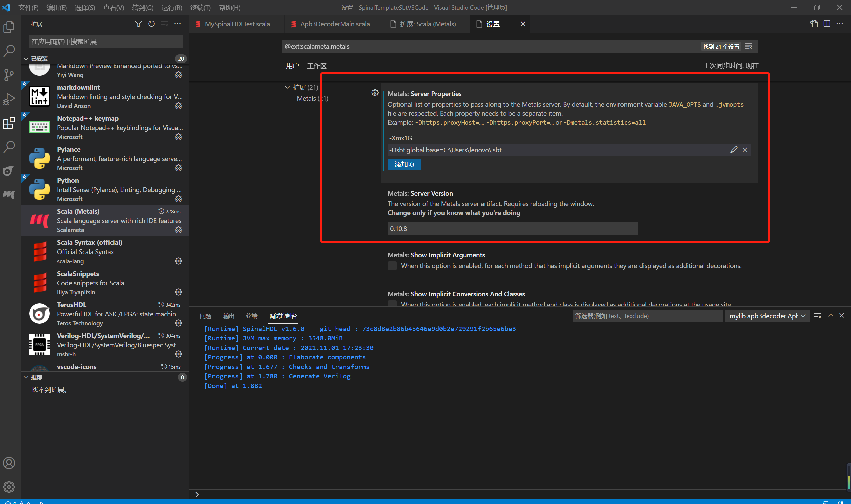Open Manage gear at bottom of activity bar
This screenshot has width=851, height=504.
pos(9,487)
